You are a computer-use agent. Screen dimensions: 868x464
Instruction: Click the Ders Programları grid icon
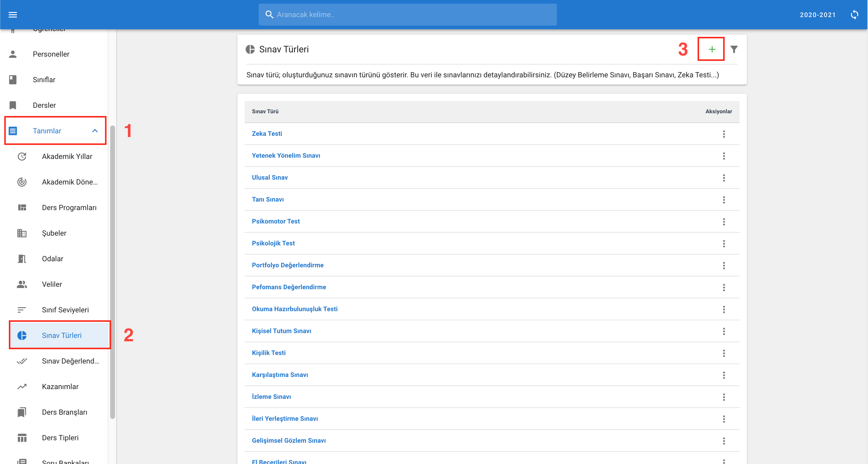click(x=22, y=208)
